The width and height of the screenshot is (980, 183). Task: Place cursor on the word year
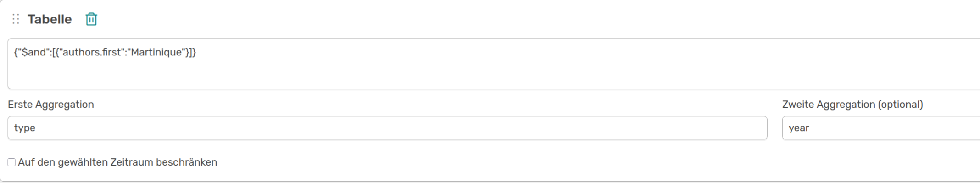point(799,128)
